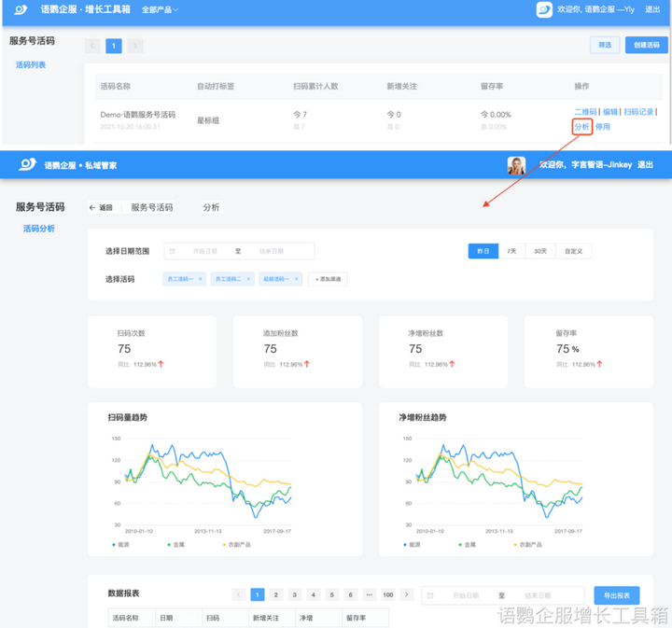Remove the 员工活码一 tag with its X
Image resolution: width=672 pixels, height=628 pixels.
click(x=200, y=279)
